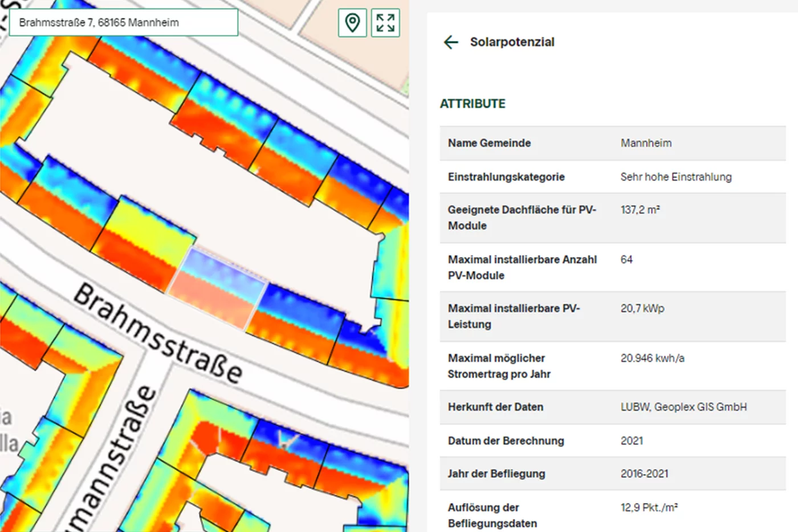Click the value 64 for PV modules

point(626,260)
